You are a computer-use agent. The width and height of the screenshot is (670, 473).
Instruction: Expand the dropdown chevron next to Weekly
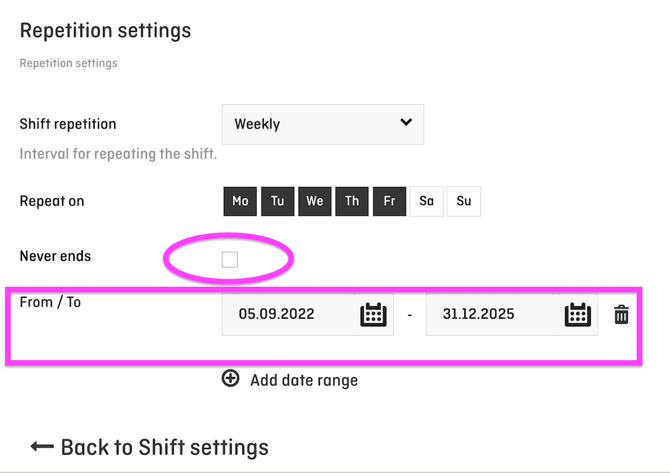pyautogui.click(x=406, y=123)
